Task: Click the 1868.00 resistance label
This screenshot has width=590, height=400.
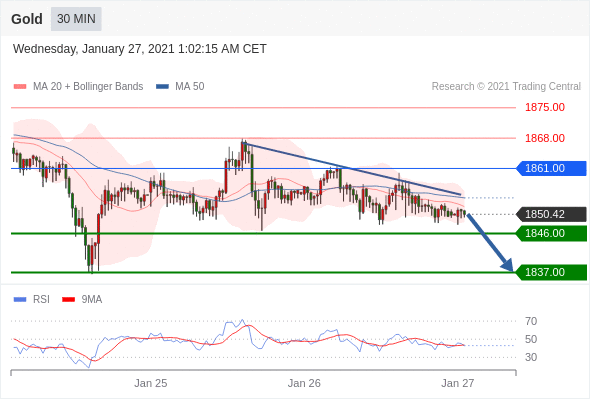Action: coord(545,138)
